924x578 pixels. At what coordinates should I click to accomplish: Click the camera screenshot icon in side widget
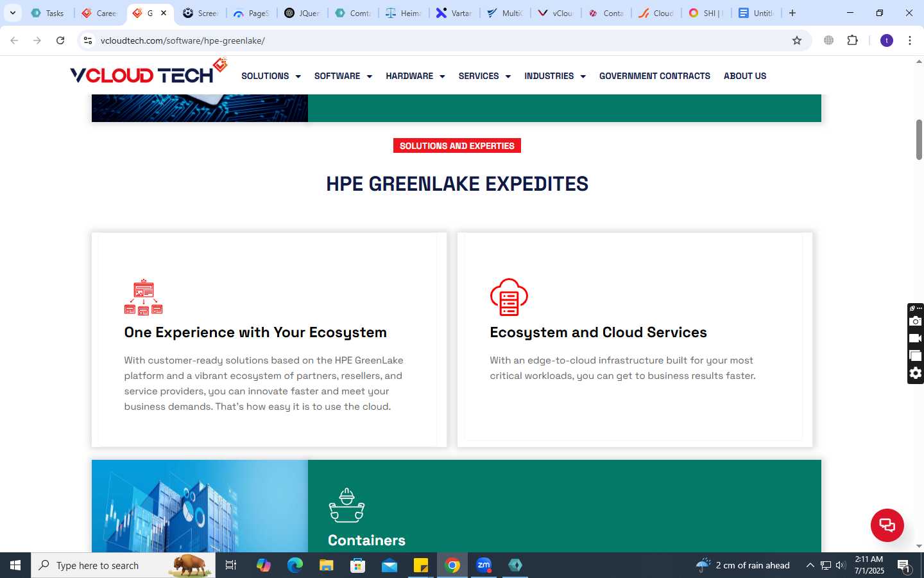[915, 321]
